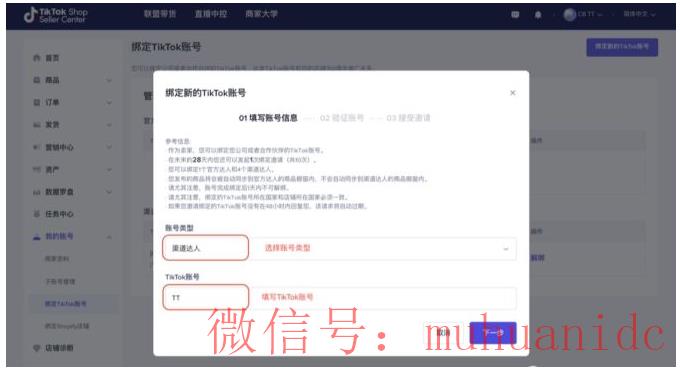This screenshot has width=680, height=371.
Task: Click the TikTok Shop Seller Center logo
Action: (56, 15)
